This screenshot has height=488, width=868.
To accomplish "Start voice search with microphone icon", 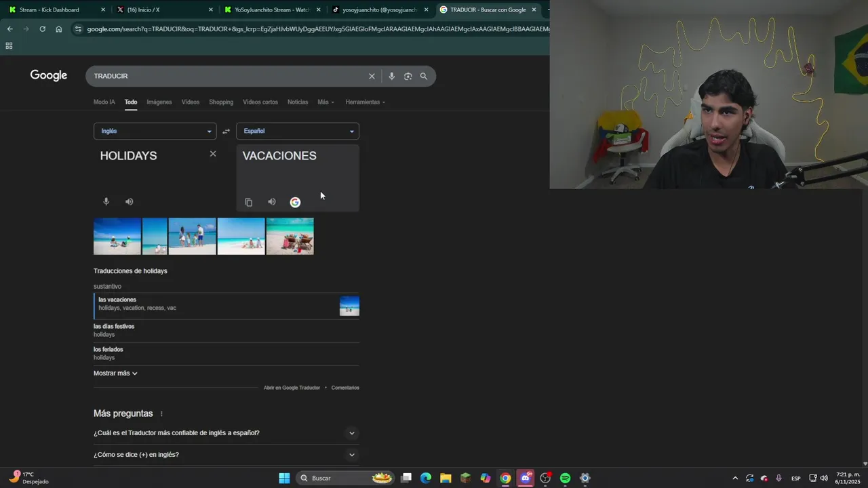I will coord(391,77).
